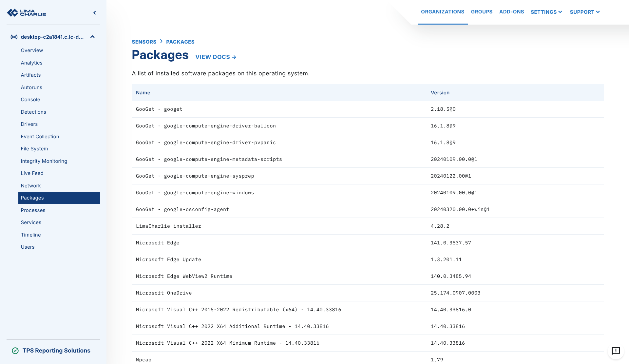Collapse the sidebar with the left arrow
Image resolution: width=629 pixels, height=364 pixels.
95,13
